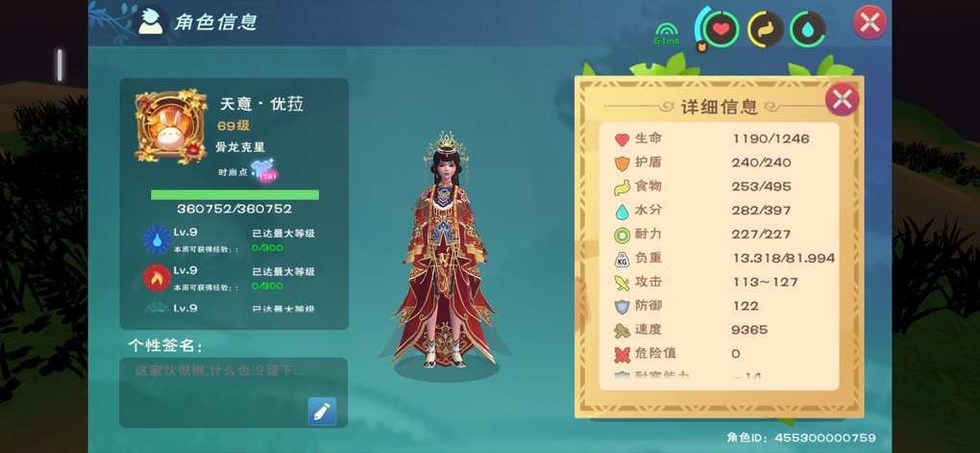Tap the red heart health status ring
The width and height of the screenshot is (980, 453).
coord(722,29)
